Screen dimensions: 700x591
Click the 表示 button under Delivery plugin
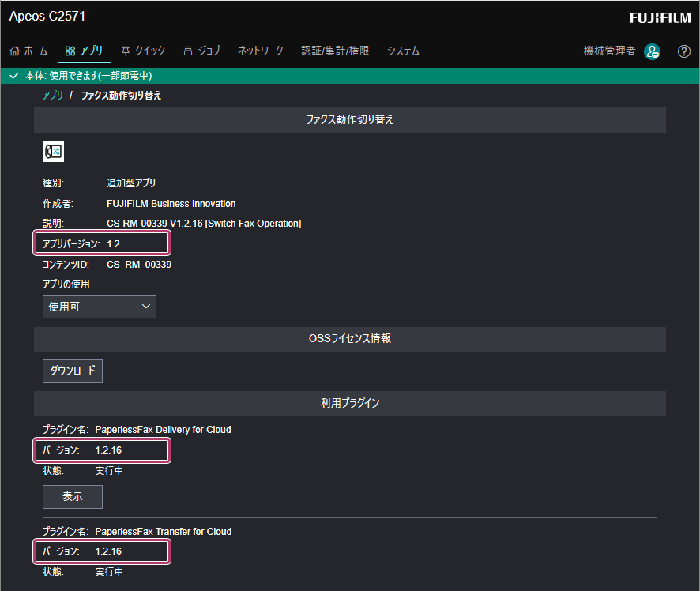click(x=72, y=497)
